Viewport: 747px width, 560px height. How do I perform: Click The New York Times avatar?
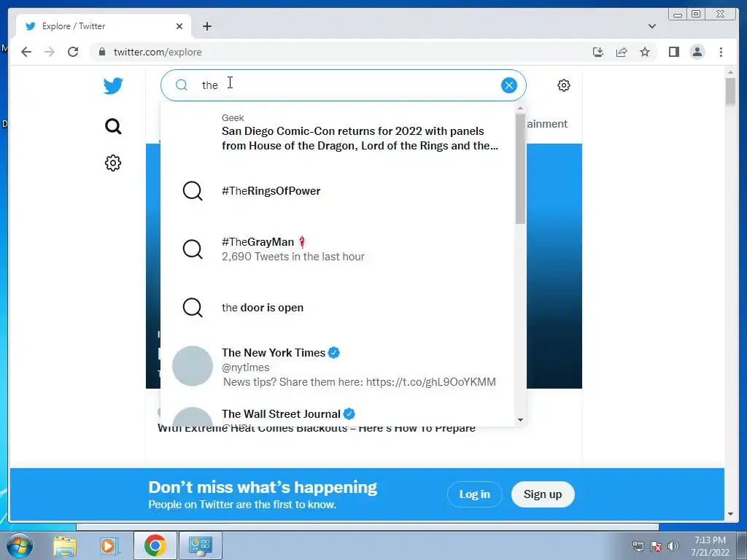[x=193, y=366]
